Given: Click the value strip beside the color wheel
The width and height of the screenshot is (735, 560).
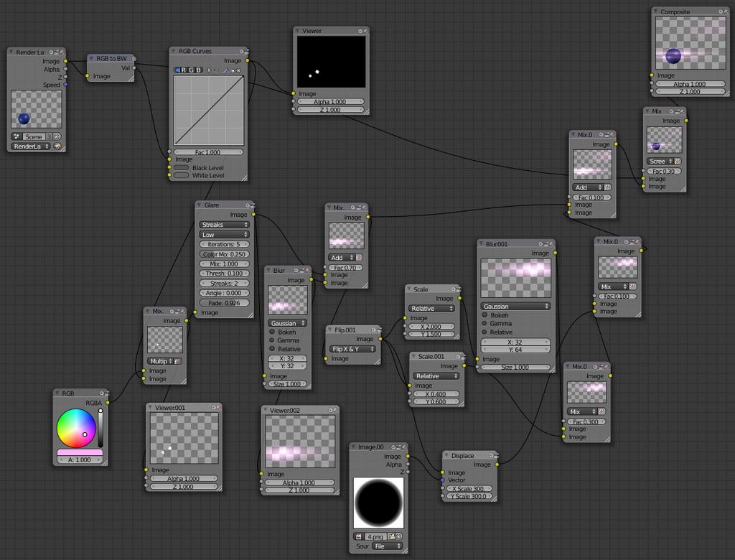Looking at the screenshot, I should click(100, 428).
